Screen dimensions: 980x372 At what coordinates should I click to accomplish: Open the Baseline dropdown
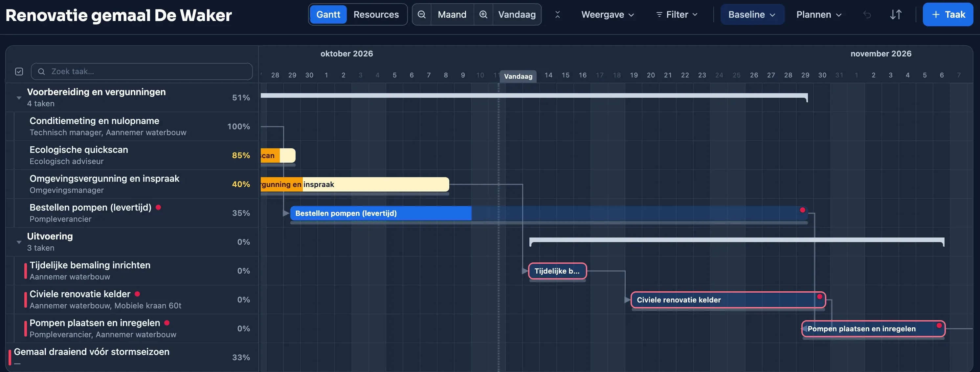[752, 14]
